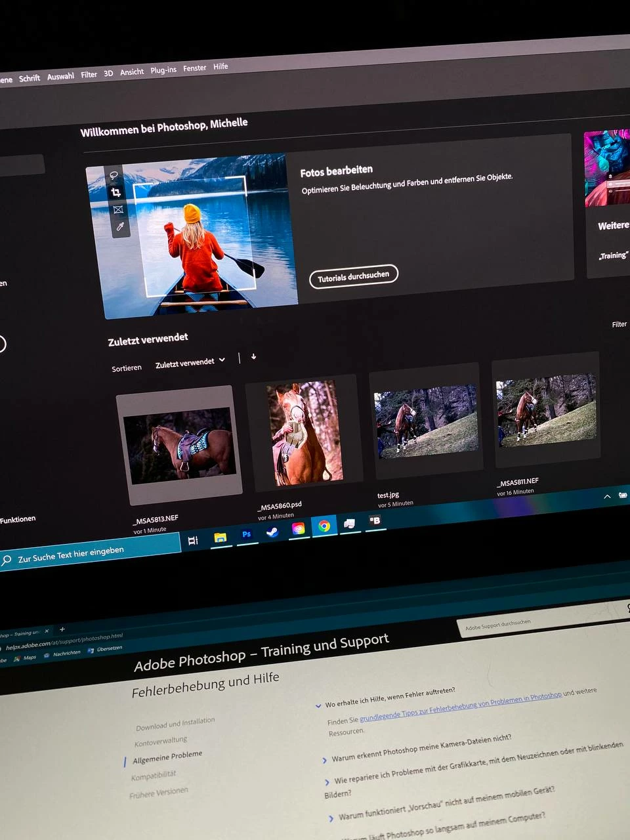
Task: Click the Filter field above recent files
Action: coord(619,324)
